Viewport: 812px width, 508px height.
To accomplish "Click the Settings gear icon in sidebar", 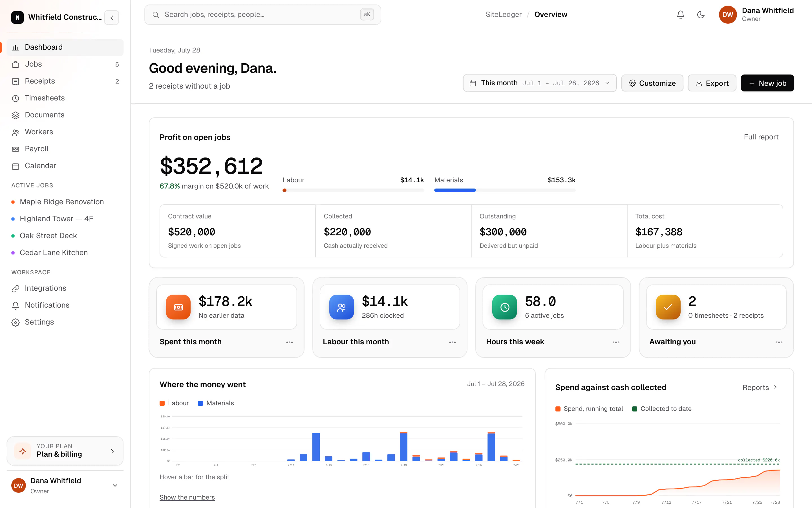I will point(16,323).
